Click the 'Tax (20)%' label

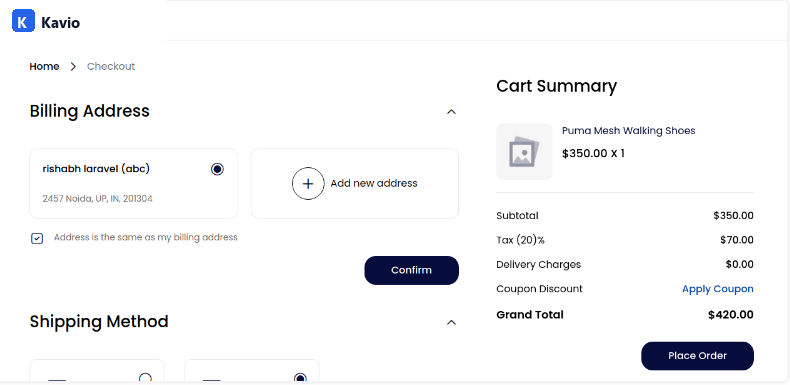coord(520,240)
